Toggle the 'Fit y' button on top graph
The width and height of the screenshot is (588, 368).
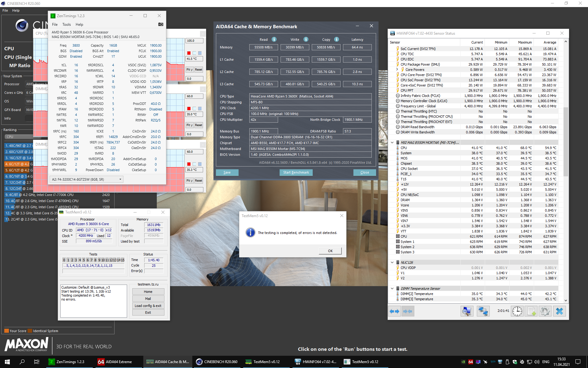click(x=190, y=70)
